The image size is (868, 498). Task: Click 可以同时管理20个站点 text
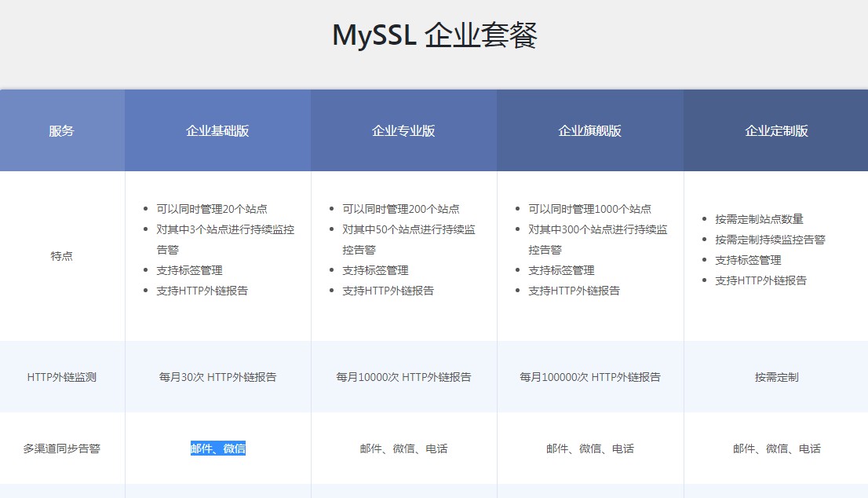(x=211, y=209)
